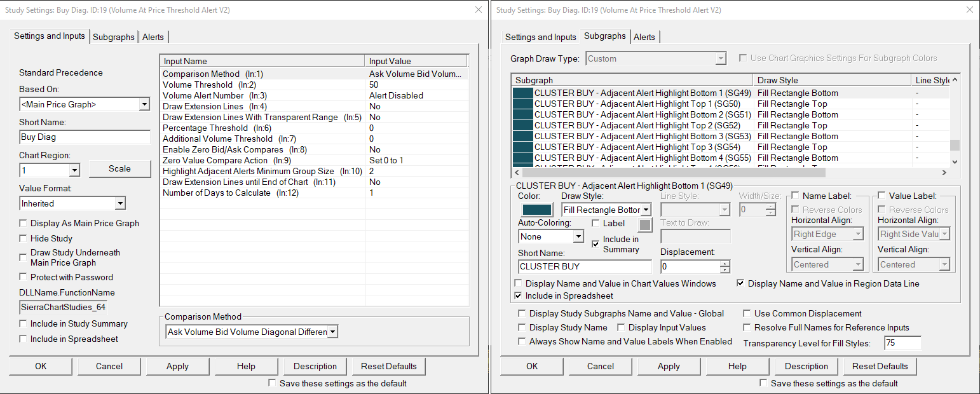Open the Based On dropdown
The image size is (980, 394).
144,104
